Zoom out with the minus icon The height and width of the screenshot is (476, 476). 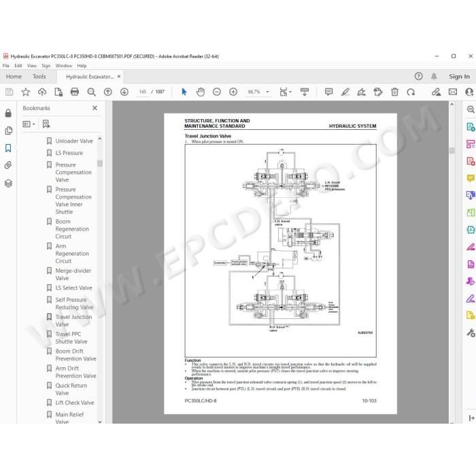pyautogui.click(x=217, y=92)
